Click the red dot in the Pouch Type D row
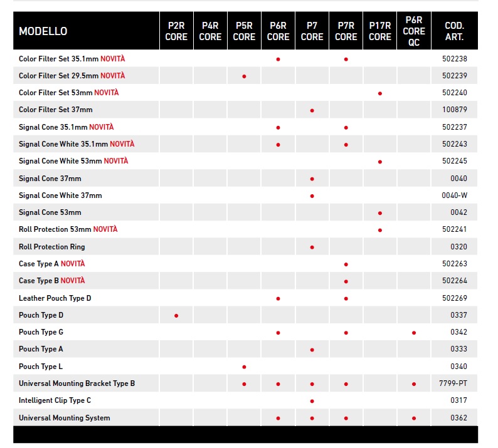The height and width of the screenshot is (448, 498). 176,315
